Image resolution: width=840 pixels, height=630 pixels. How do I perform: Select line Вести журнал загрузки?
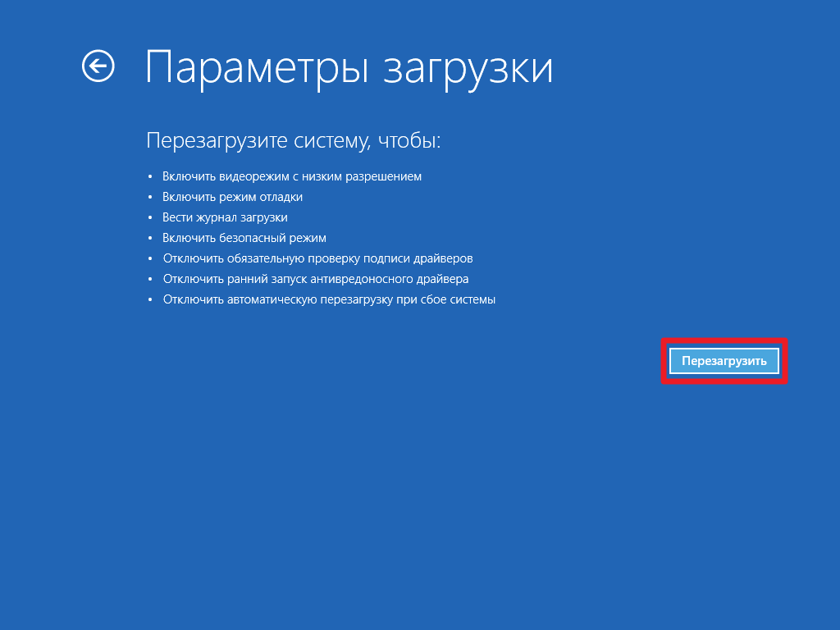(x=225, y=217)
